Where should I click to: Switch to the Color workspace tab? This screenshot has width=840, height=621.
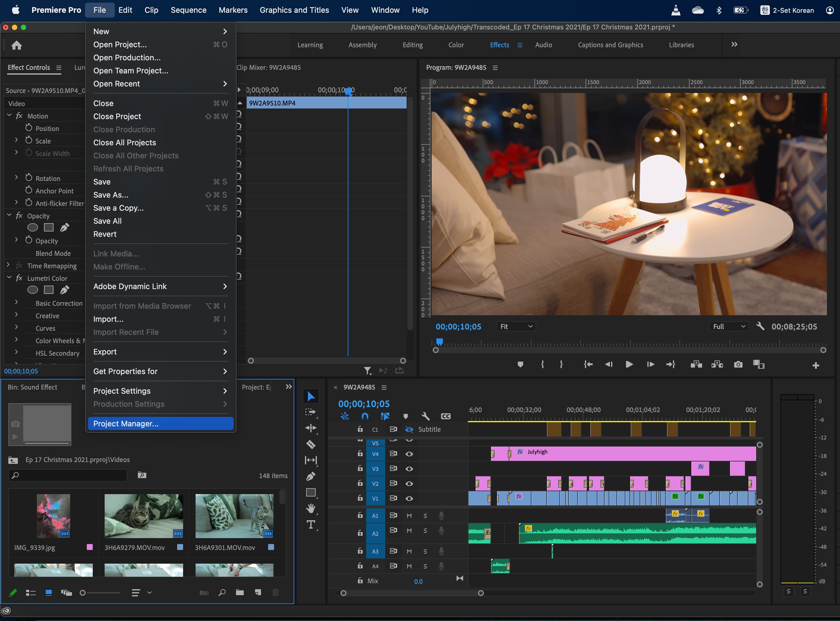point(456,45)
